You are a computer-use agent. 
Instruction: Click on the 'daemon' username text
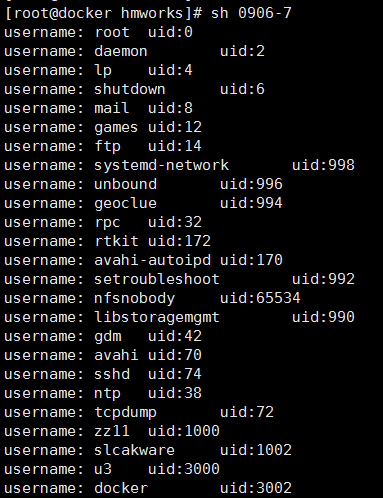[x=121, y=51]
